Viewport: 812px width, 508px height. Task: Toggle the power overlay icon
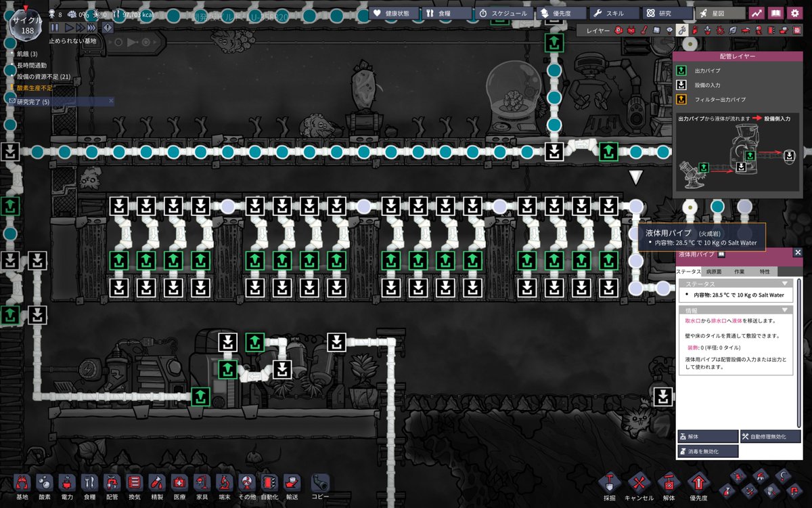pyautogui.click(x=631, y=30)
